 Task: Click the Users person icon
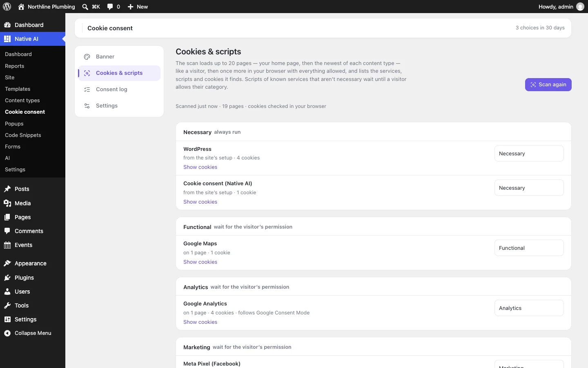[7, 292]
